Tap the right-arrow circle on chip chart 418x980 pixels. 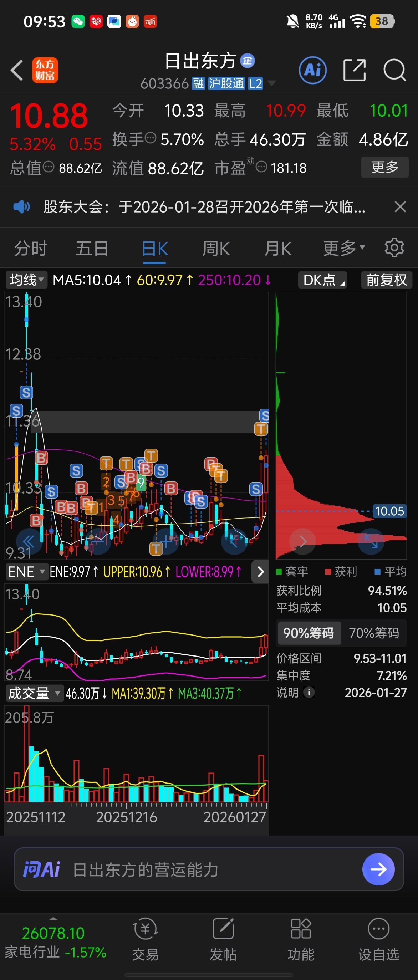[302, 541]
